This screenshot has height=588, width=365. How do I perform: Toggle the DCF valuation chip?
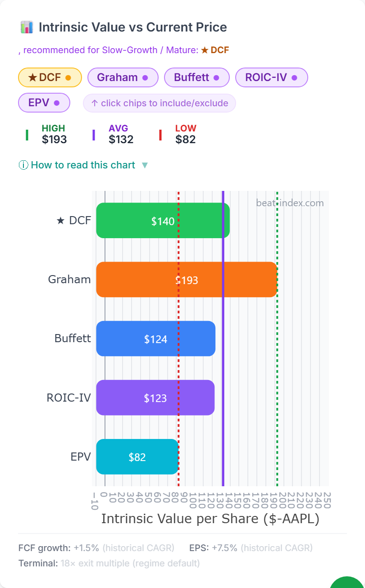(x=50, y=77)
